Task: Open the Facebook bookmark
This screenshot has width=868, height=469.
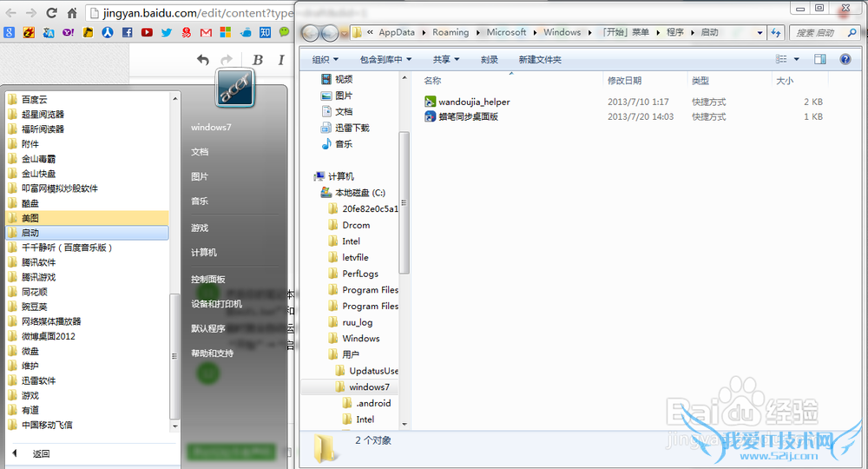Action: click(128, 33)
